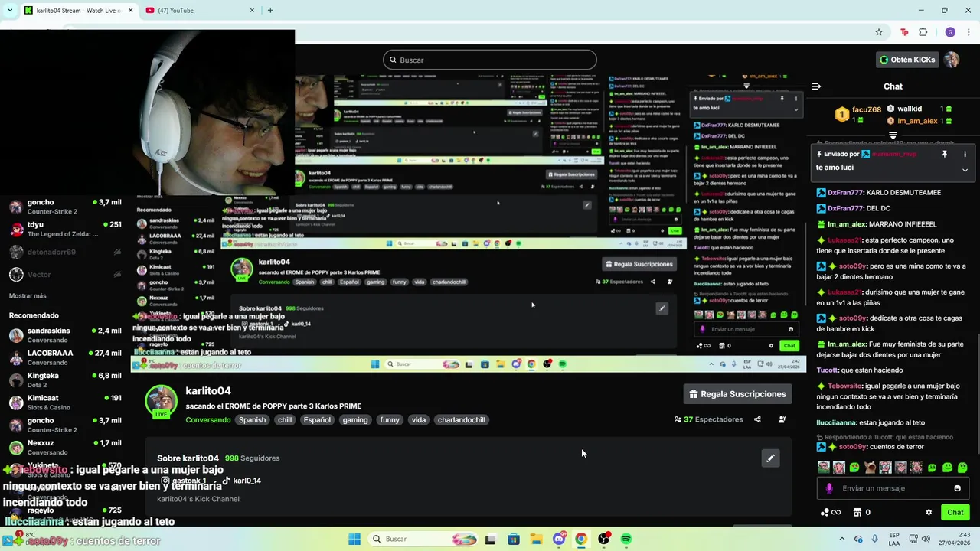The image size is (980, 551).
Task: Open LACOBRAAA recommended channel
Action: [x=65, y=357]
